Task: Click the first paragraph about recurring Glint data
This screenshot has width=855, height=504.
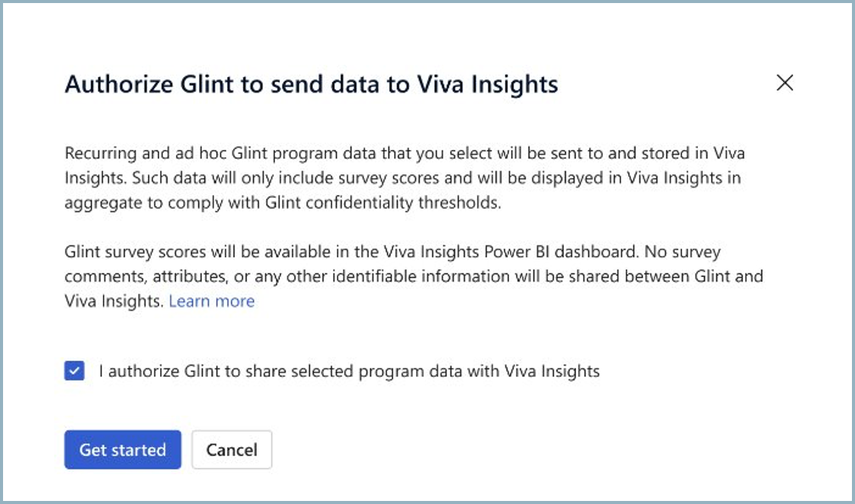Action: (x=405, y=177)
